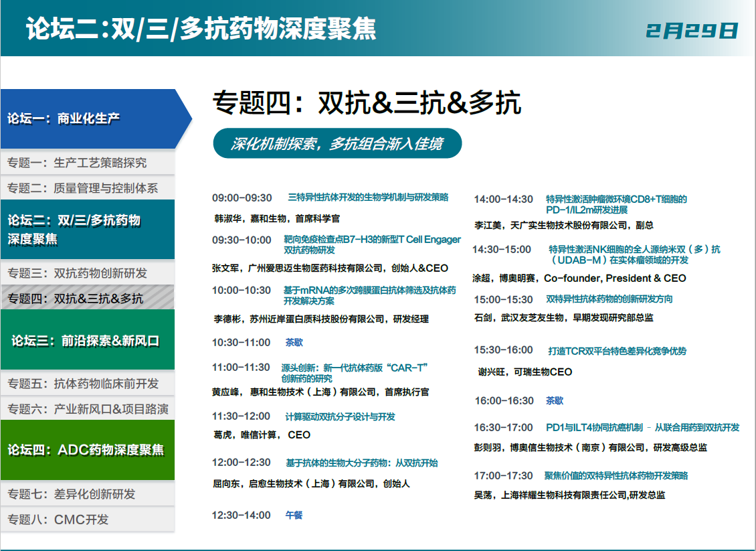The width and height of the screenshot is (756, 551).
Task: Select 论坛四：ADC药物深度聚焦 sidebar block
Action: (x=87, y=450)
